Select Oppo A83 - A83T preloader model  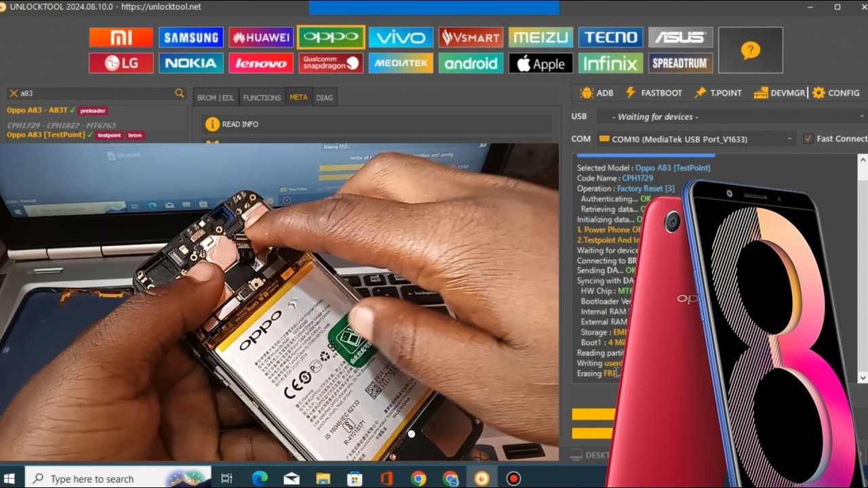[x=57, y=110]
